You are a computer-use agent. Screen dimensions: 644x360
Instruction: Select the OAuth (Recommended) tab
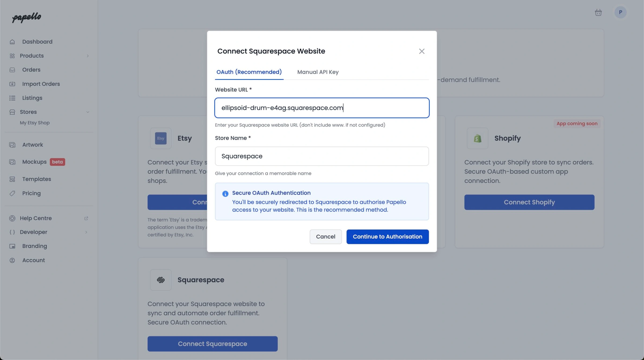(249, 72)
